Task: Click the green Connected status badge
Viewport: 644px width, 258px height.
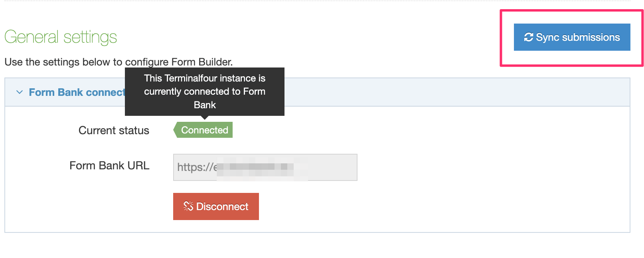Action: click(204, 130)
